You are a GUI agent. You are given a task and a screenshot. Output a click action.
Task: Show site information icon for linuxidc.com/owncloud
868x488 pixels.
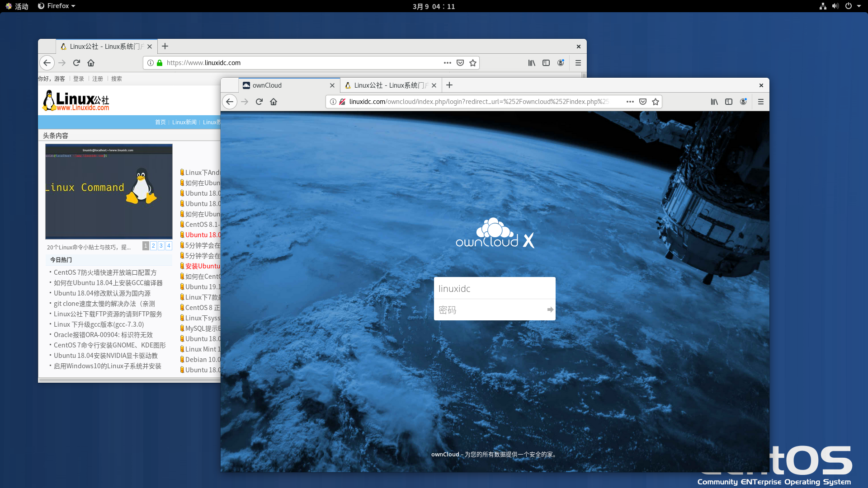click(x=333, y=102)
